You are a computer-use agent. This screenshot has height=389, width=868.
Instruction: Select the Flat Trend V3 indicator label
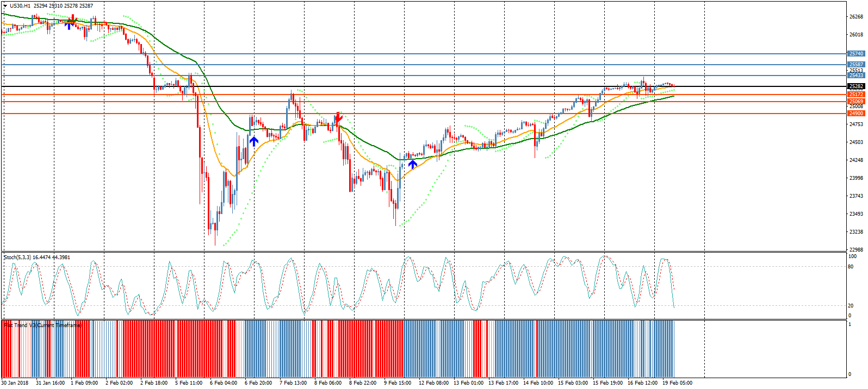pyautogui.click(x=42, y=325)
